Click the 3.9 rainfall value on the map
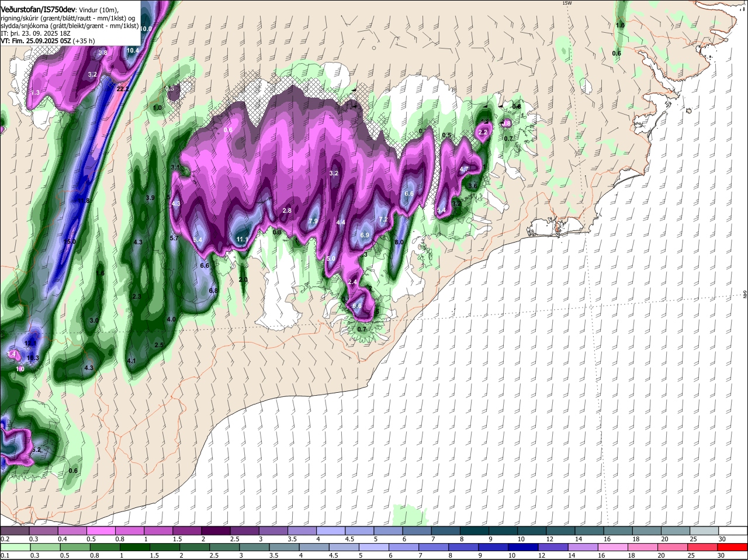This screenshot has width=748, height=560. click(150, 198)
